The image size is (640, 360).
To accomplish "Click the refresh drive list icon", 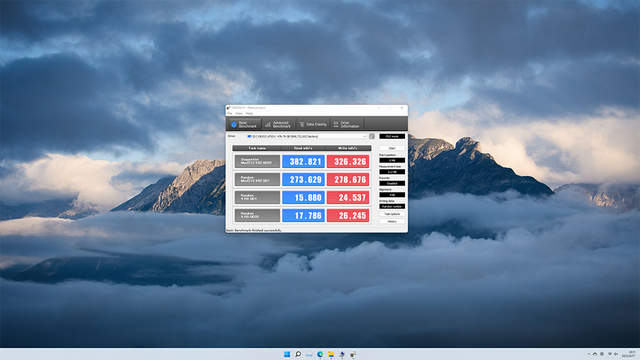I will click(x=372, y=136).
